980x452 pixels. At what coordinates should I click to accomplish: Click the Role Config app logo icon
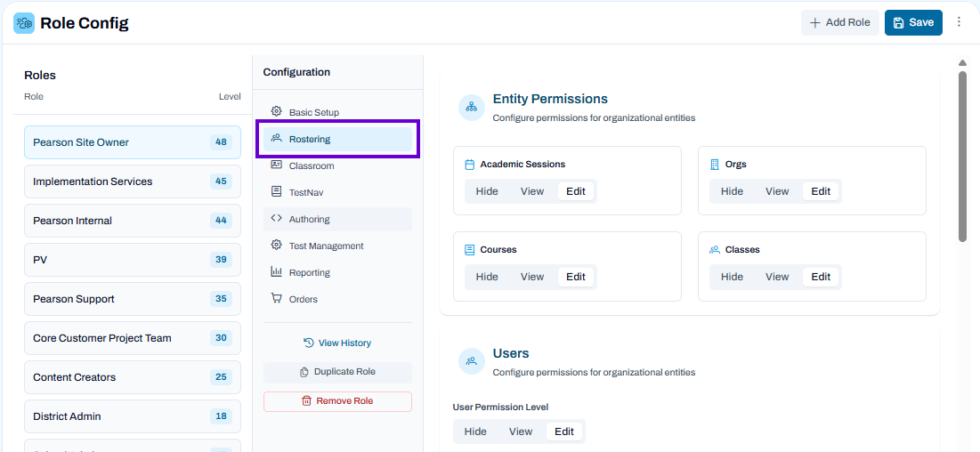[24, 23]
